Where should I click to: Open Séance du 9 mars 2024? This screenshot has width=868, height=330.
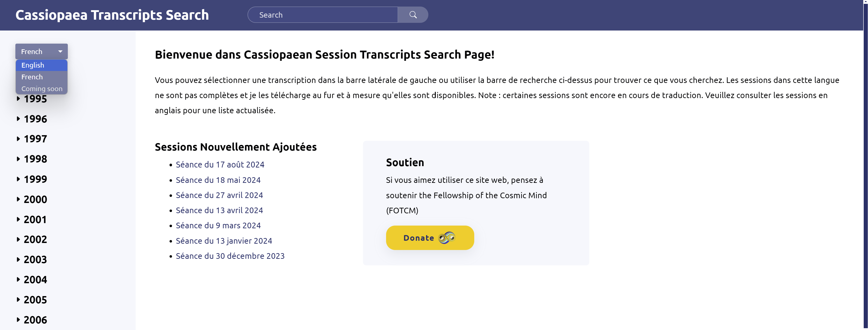tap(218, 226)
